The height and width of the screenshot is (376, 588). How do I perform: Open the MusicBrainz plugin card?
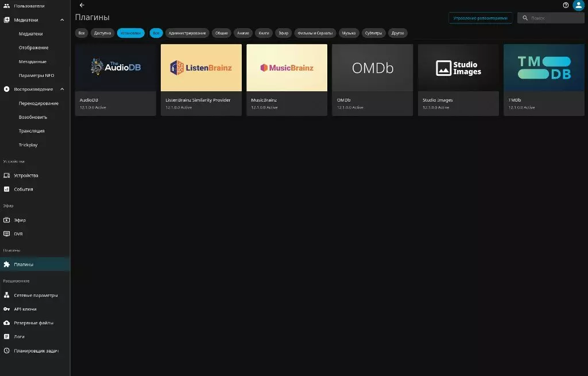[x=287, y=80]
